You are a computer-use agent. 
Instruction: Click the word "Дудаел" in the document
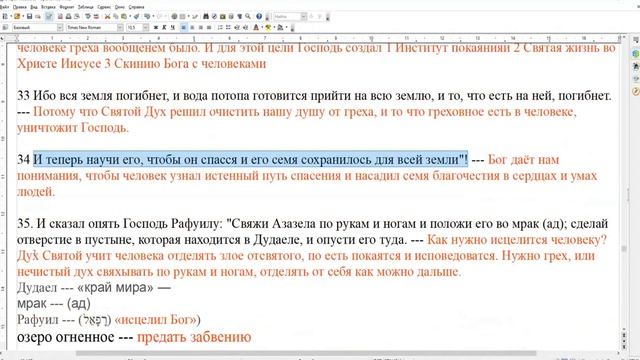[37, 288]
